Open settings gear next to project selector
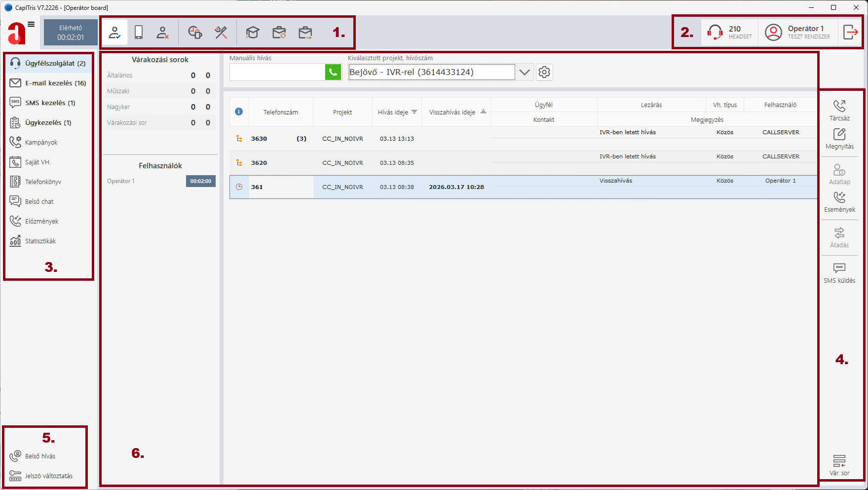 point(544,72)
